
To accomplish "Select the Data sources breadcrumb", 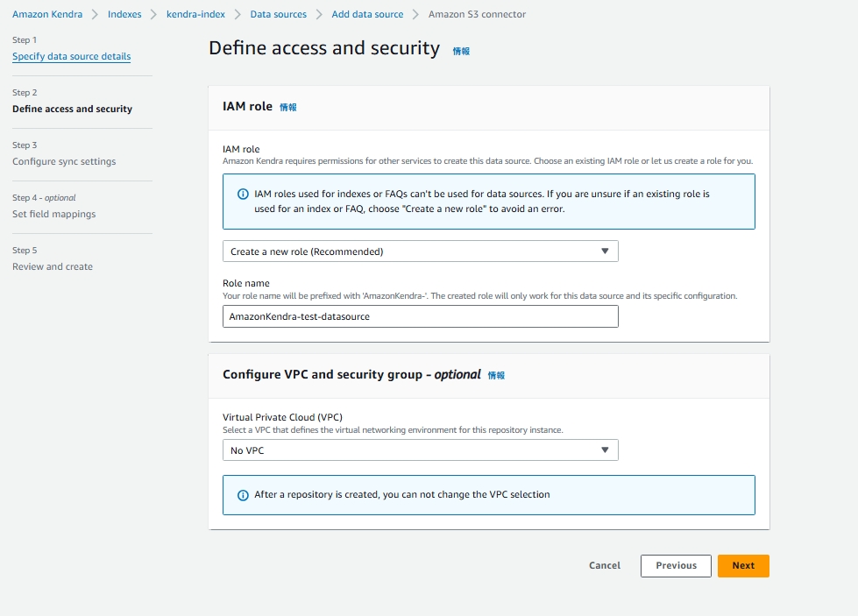I will pos(279,15).
